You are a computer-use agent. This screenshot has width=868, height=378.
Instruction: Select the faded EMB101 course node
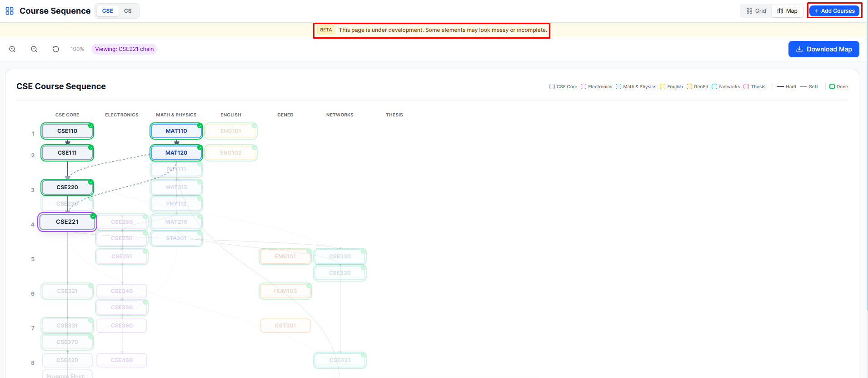(x=285, y=257)
